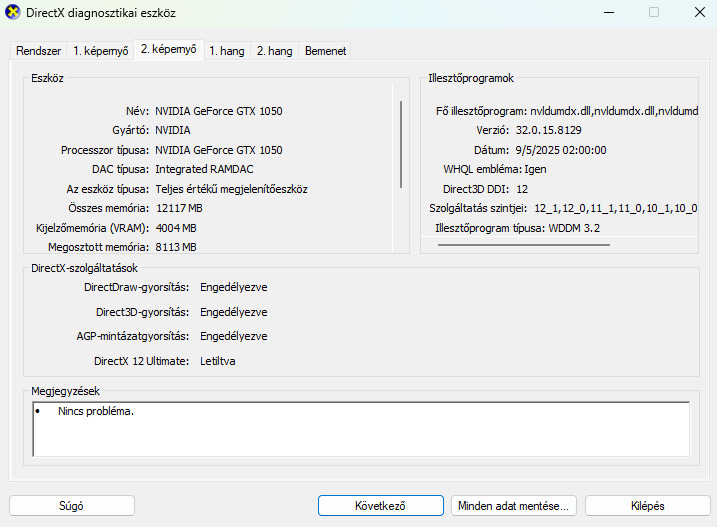Click the Kilépés button
The image size is (717, 527).
point(647,505)
